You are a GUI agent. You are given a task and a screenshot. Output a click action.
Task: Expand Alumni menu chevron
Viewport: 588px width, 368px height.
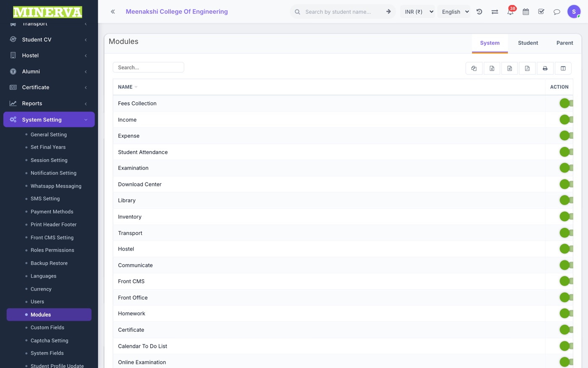(x=86, y=71)
